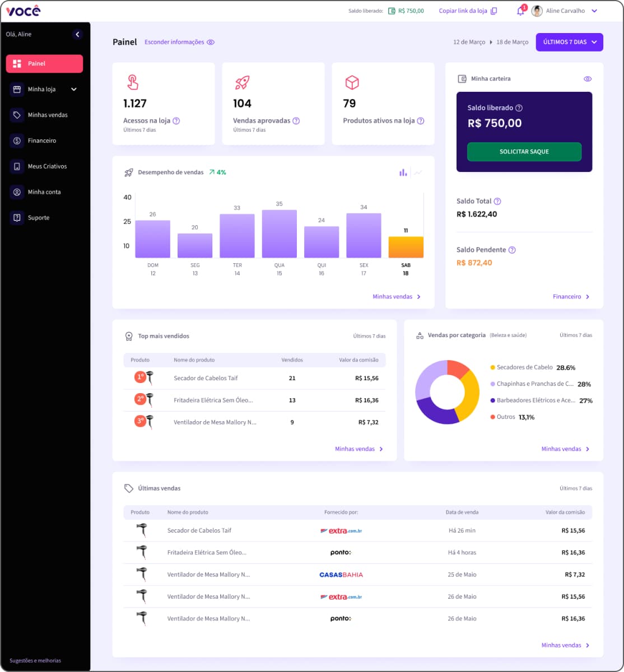624x672 pixels.
Task: Click the Você logo in the header
Action: point(24,11)
